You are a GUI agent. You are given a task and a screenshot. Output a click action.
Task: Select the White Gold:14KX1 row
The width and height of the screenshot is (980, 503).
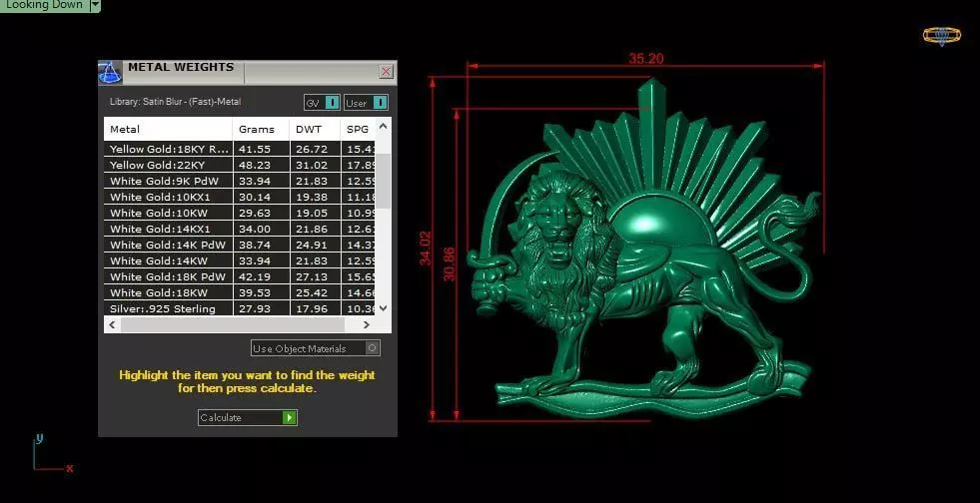(x=240, y=229)
